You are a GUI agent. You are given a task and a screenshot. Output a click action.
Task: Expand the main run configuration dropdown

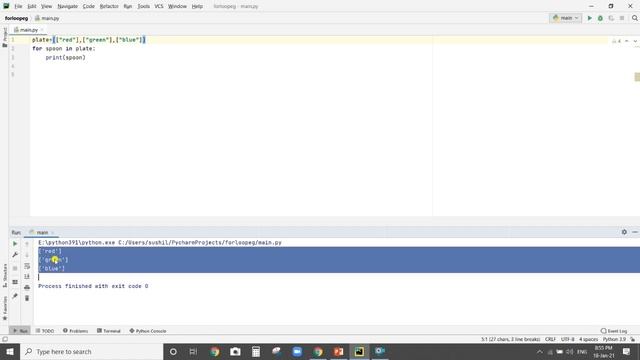coord(565,18)
